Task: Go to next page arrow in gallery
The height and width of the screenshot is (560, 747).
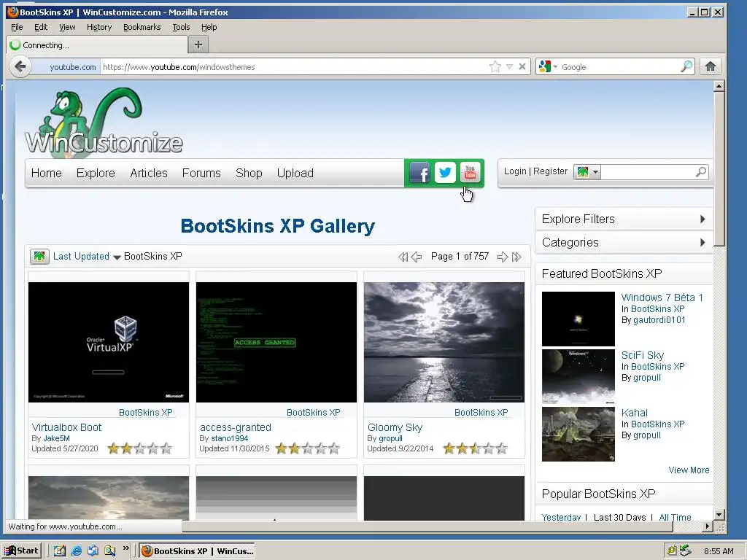Action: click(x=503, y=257)
